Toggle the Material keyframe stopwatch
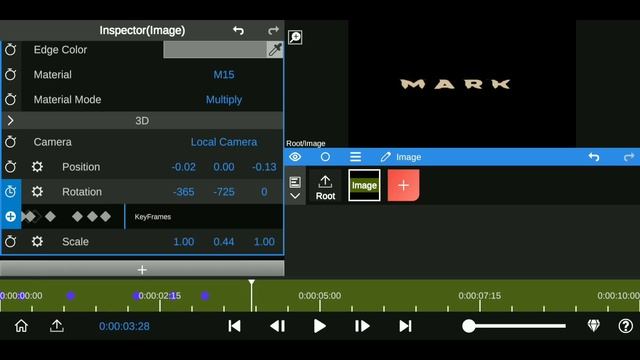The image size is (640, 360). pos(11,74)
